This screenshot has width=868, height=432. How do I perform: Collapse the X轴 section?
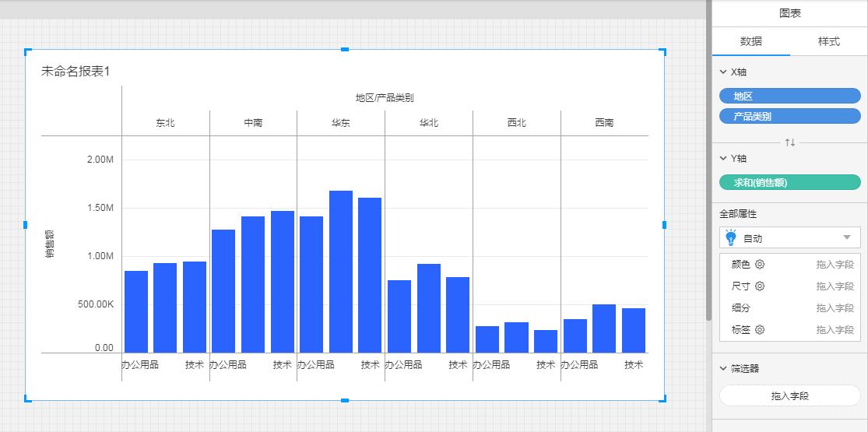tap(722, 72)
